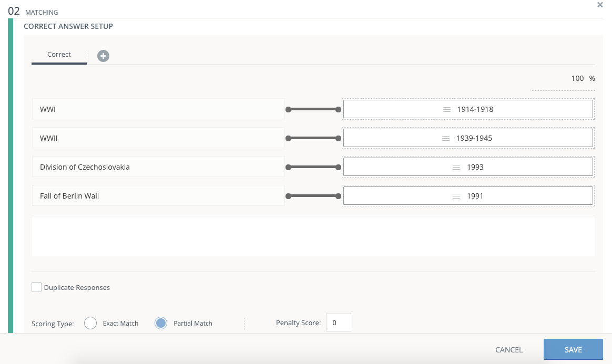Image resolution: width=612 pixels, height=364 pixels.
Task: Click the drag handle icon on 1939-1945
Action: [x=445, y=139]
